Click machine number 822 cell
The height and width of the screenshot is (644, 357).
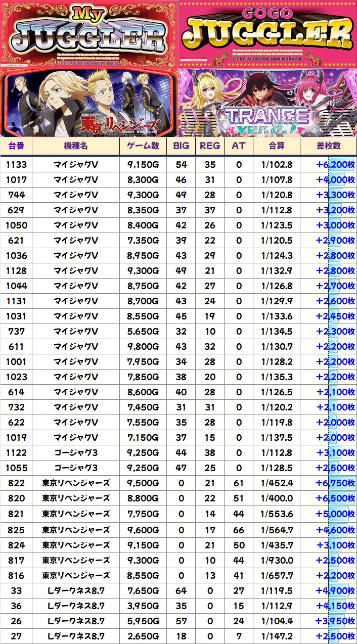17,483
